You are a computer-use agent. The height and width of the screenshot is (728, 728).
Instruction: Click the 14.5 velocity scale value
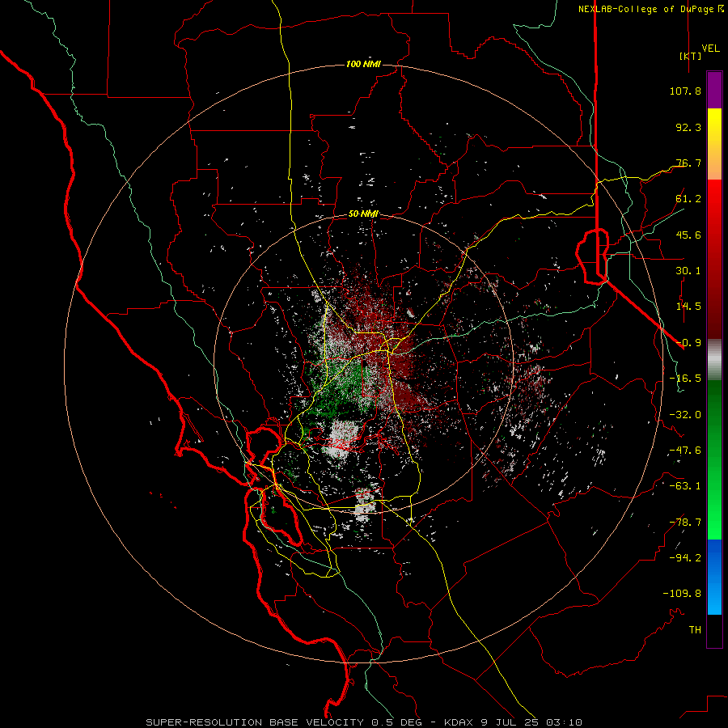pos(688,307)
